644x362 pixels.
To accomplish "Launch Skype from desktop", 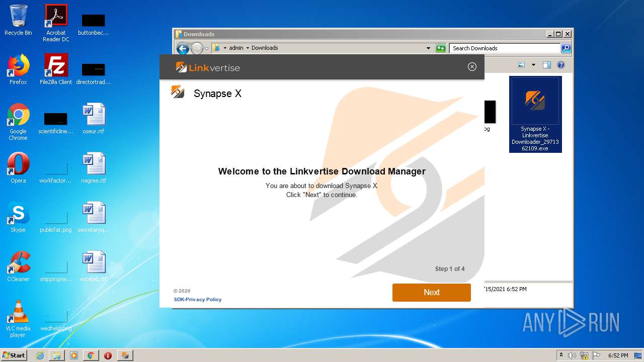I will (x=18, y=217).
